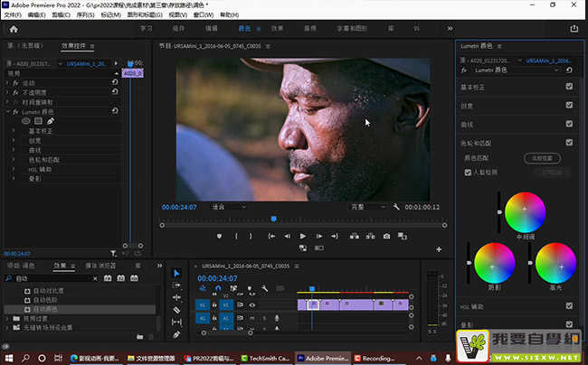Open the 编辑(E) menu

(x=36, y=14)
